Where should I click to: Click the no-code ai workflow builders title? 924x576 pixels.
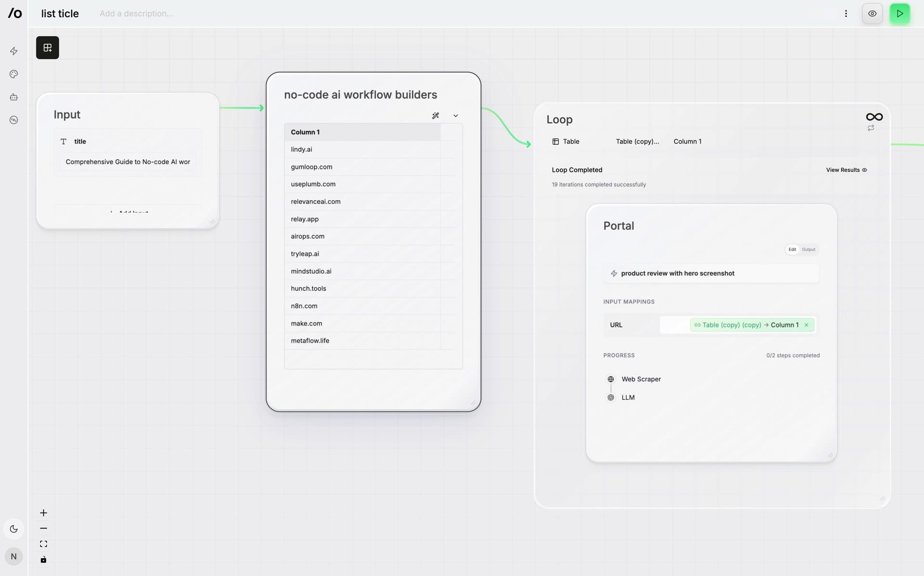click(x=360, y=95)
